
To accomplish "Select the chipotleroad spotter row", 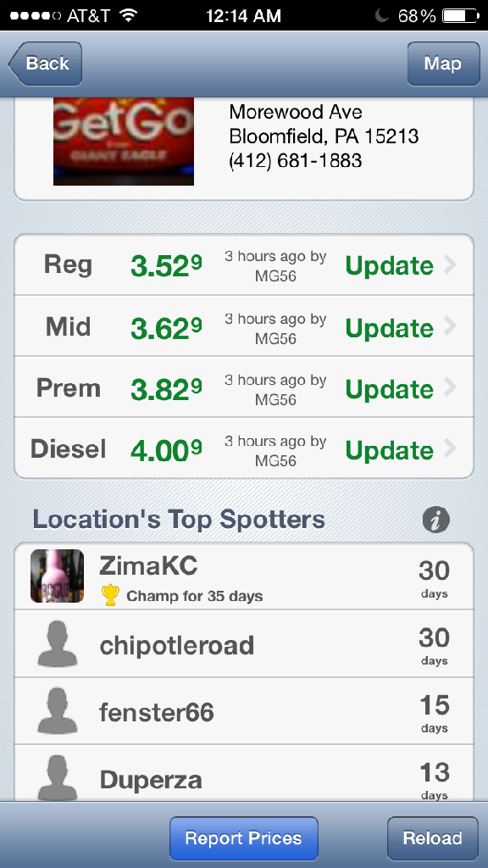I will pos(244,644).
